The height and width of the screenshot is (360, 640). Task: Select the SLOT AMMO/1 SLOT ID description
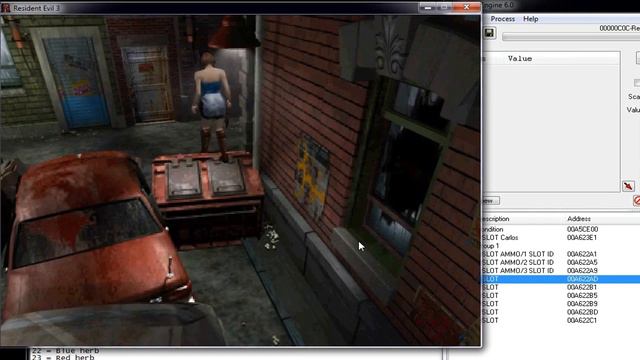[x=518, y=254]
